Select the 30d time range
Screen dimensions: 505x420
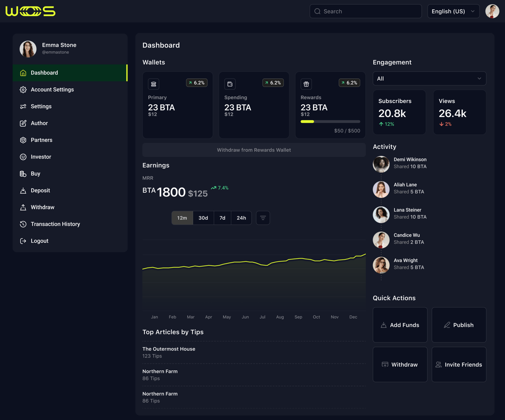point(203,218)
